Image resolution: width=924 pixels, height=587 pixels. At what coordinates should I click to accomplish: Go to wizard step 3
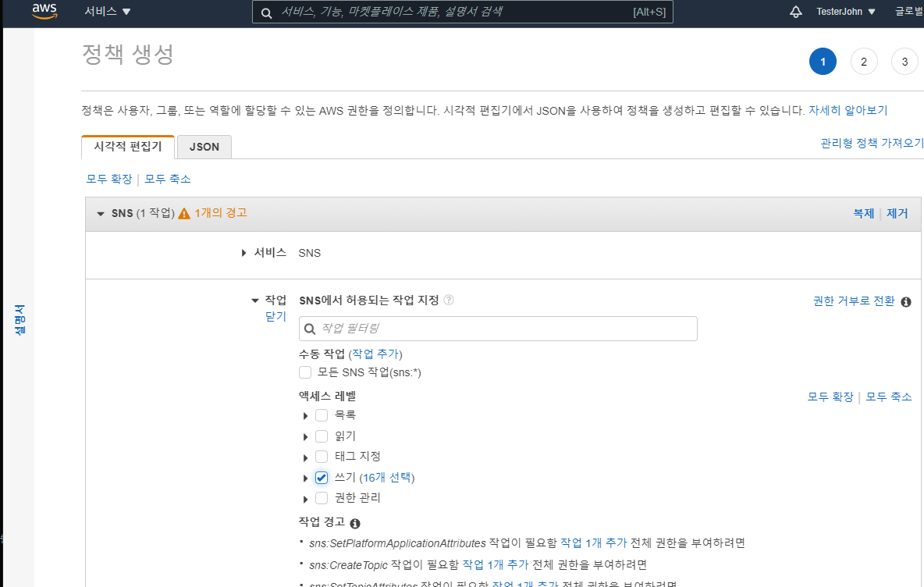[904, 62]
